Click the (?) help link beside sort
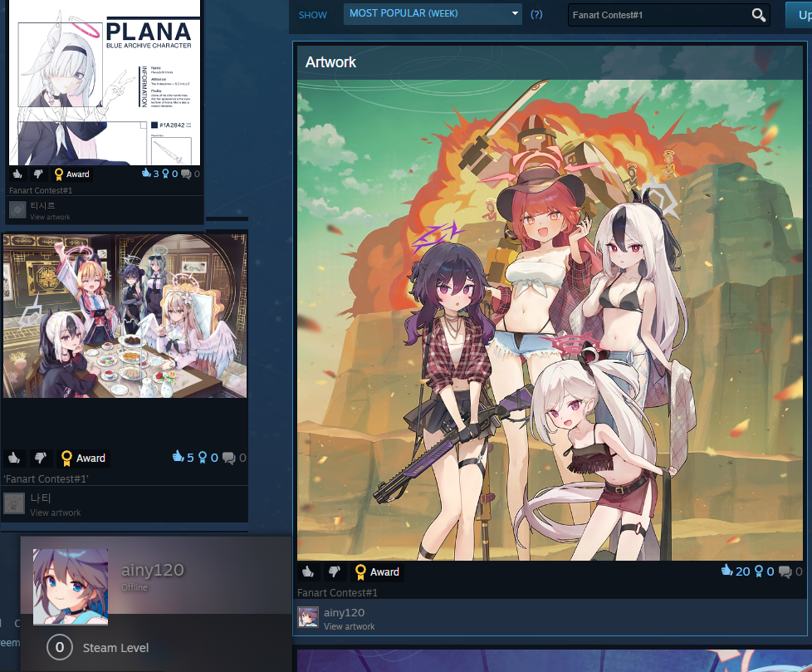Screen dimensions: 812x672 [536, 14]
